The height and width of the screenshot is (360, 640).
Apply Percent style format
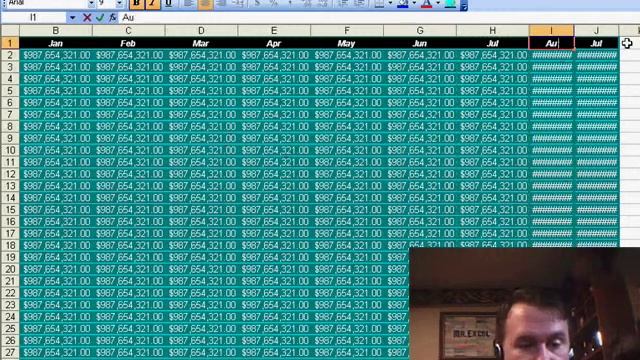pos(274,3)
